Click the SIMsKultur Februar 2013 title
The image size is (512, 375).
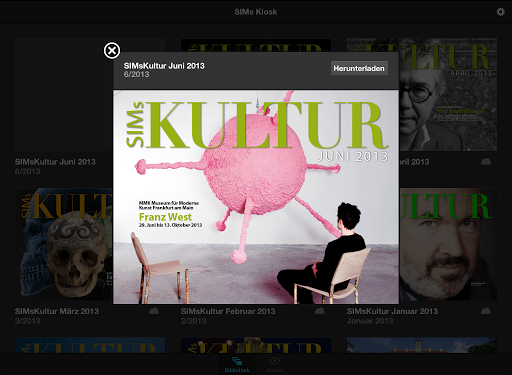[x=228, y=311]
